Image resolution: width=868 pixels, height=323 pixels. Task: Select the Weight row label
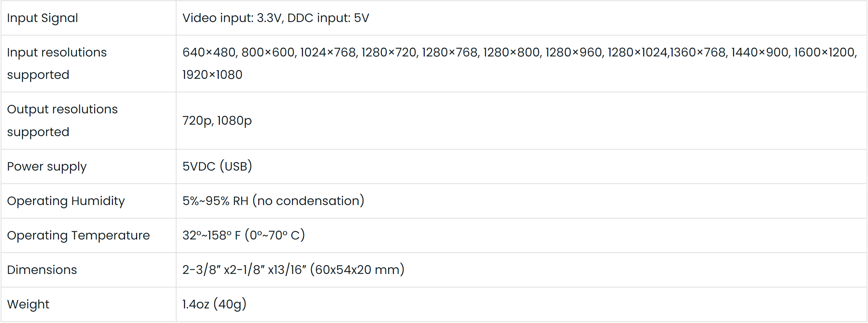click(x=28, y=305)
